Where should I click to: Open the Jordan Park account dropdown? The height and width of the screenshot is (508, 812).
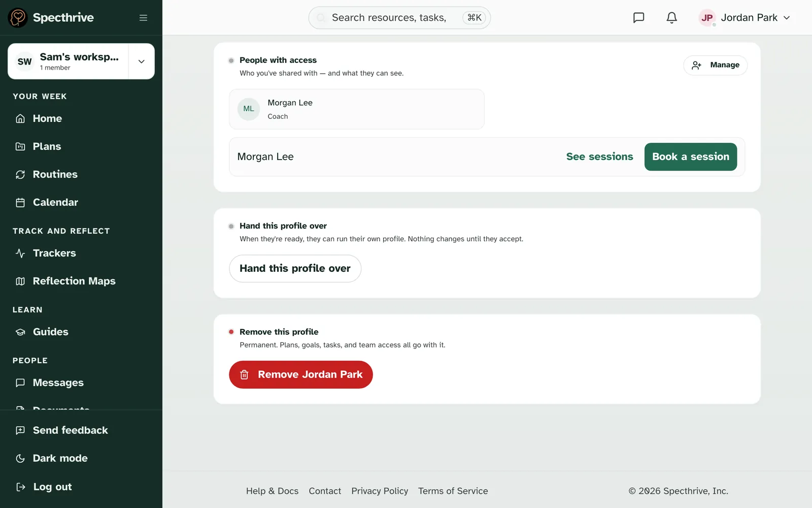click(x=745, y=18)
